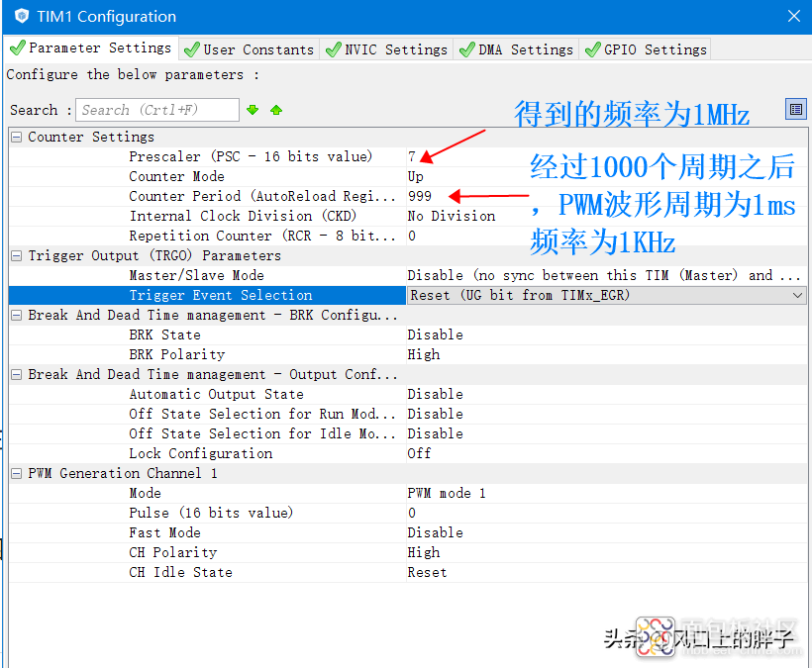
Task: Collapse the BRK Configuration group
Action: [x=17, y=315]
